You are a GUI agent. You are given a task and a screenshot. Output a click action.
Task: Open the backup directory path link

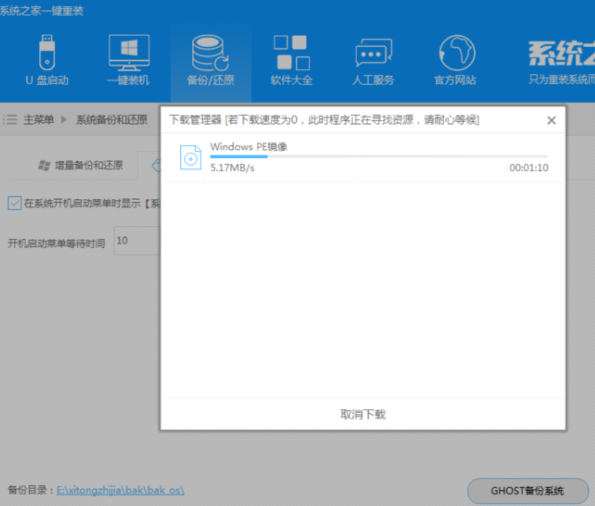pos(120,490)
